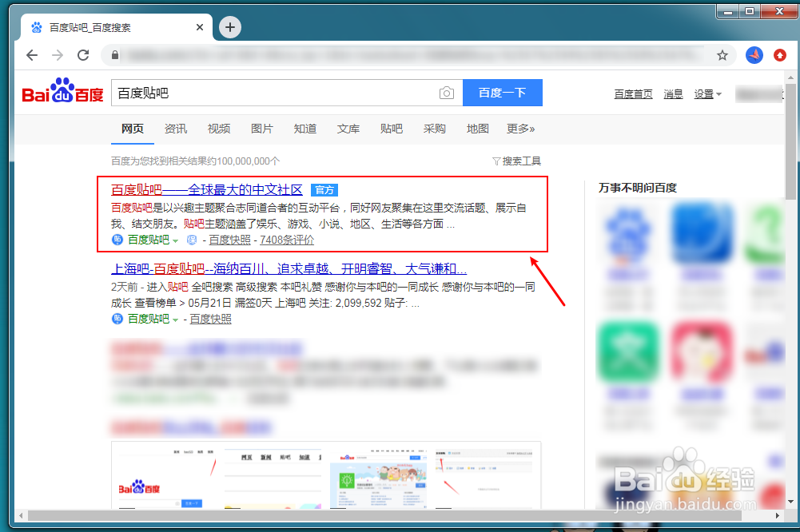Open thumbnail showing 网页 新闻 贴吧 知道 tabs
Viewport: 800px width, 532px height.
(x=273, y=478)
